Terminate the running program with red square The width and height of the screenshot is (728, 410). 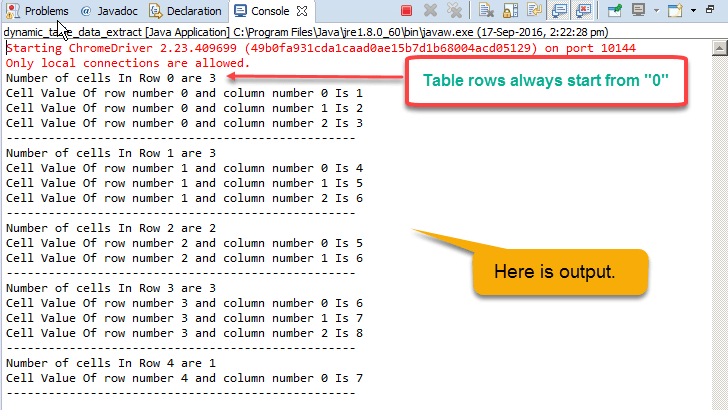point(406,11)
